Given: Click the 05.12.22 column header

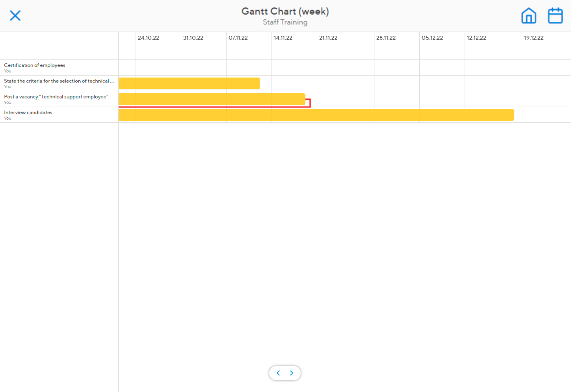Looking at the screenshot, I should (x=432, y=38).
